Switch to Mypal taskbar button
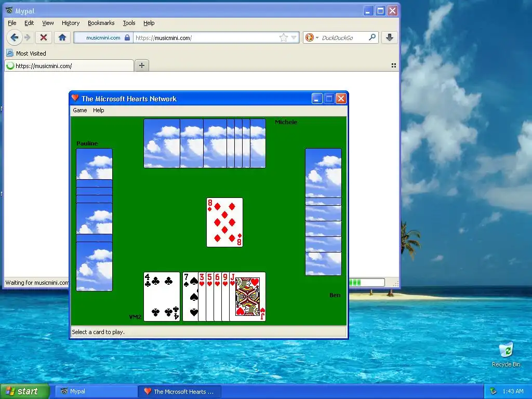 (x=96, y=392)
